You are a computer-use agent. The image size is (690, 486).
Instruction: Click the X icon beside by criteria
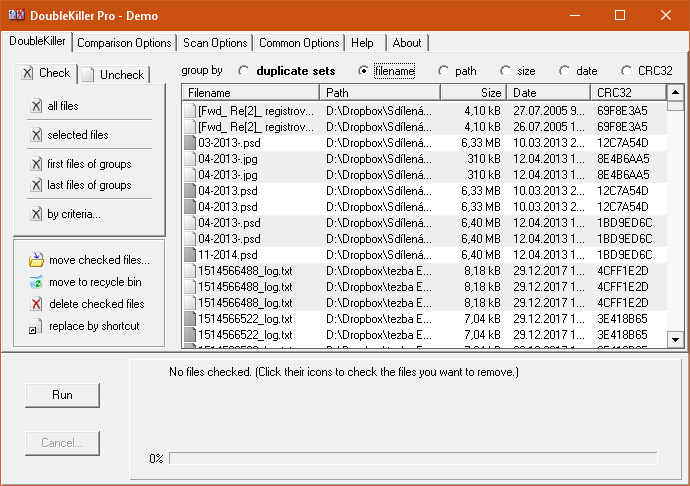click(37, 214)
